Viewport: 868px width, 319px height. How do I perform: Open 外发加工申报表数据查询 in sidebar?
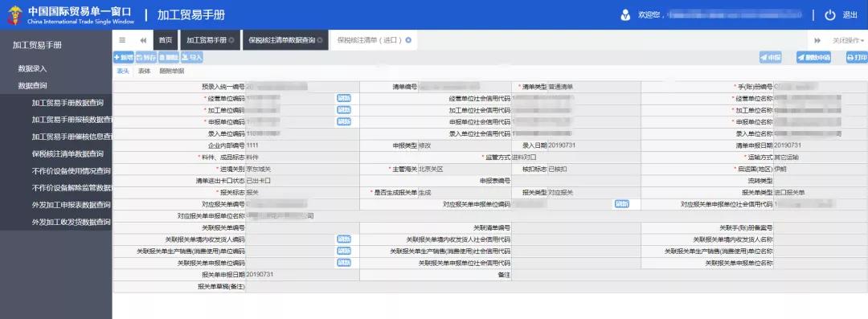click(72, 205)
